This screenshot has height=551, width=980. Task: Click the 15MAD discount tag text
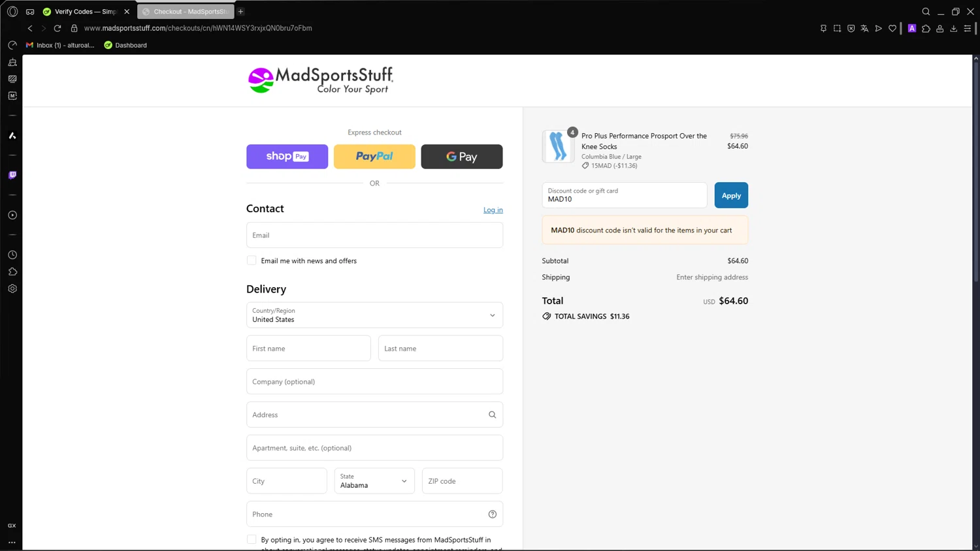(614, 166)
